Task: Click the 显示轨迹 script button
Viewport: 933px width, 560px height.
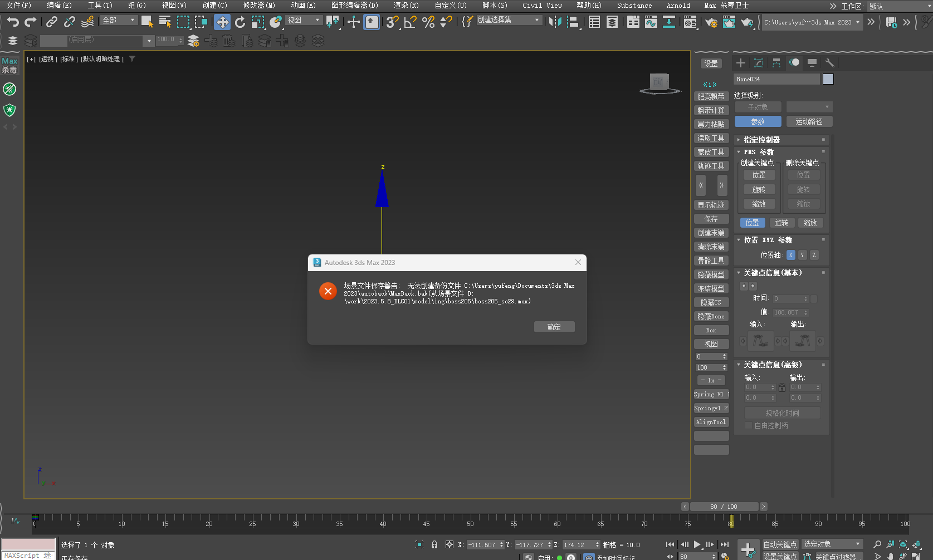Action: pyautogui.click(x=711, y=205)
